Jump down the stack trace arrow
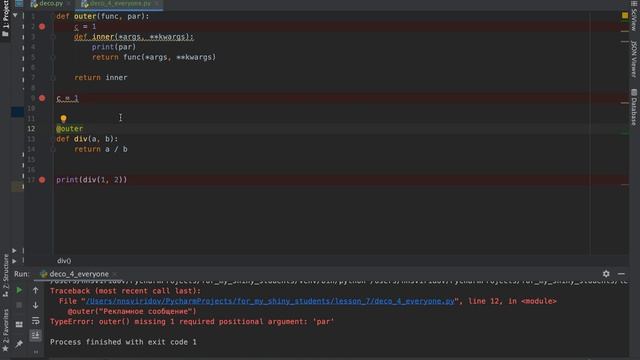Image resolution: width=640 pixels, height=360 pixels. (x=36, y=305)
